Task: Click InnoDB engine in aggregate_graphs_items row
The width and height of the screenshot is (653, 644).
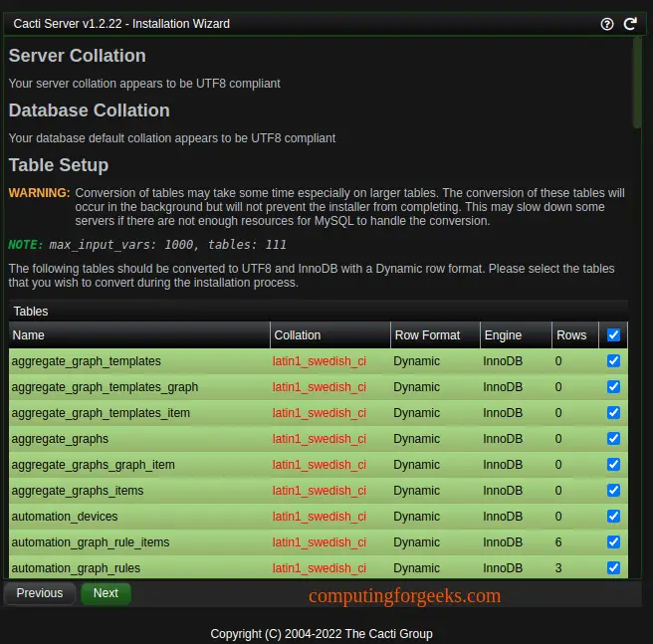Action: pos(503,491)
